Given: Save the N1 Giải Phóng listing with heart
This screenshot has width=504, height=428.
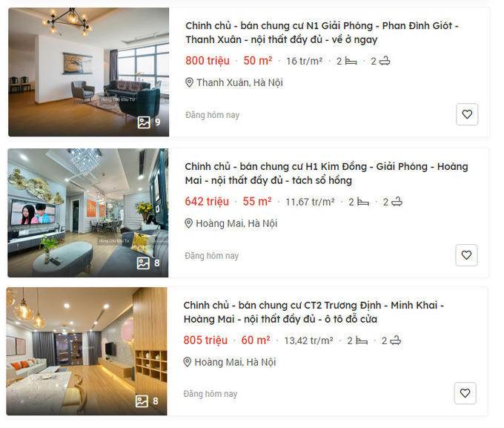Looking at the screenshot, I should click(x=467, y=114).
